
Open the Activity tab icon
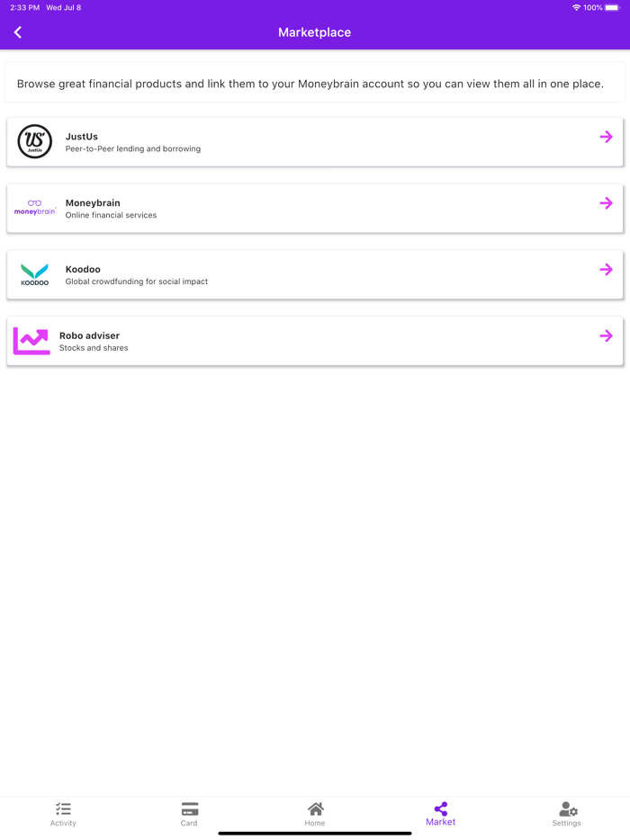tap(63, 808)
